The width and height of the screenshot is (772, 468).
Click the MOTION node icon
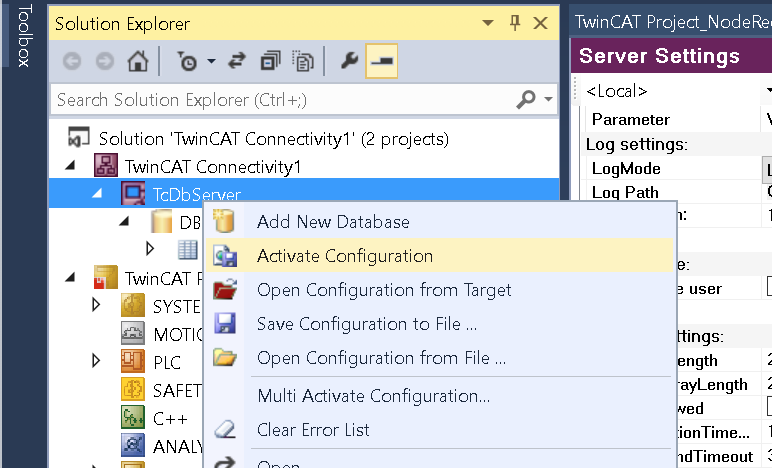click(133, 334)
